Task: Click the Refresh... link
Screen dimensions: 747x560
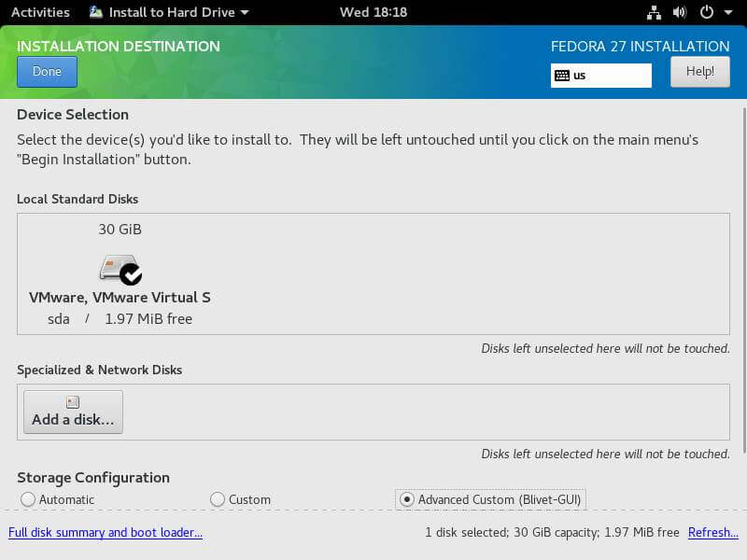Action: (713, 532)
